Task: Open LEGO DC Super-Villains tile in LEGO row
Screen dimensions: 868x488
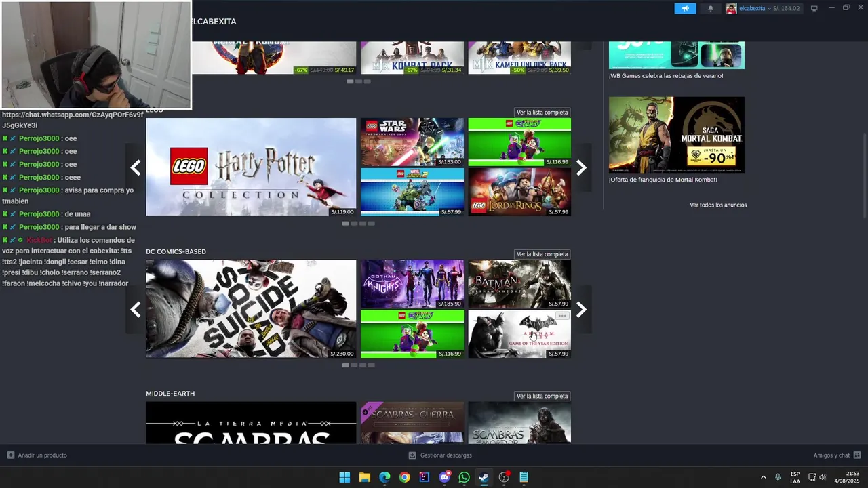Action: [x=519, y=142]
